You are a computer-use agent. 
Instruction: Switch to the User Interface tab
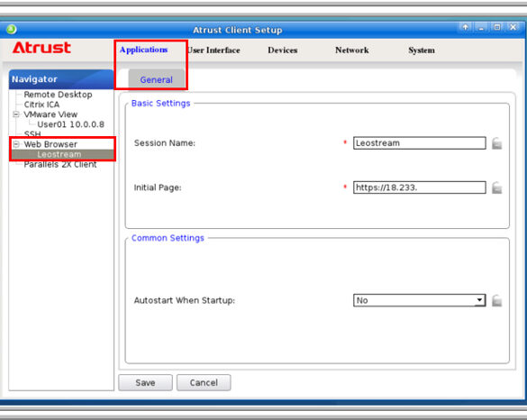coord(214,50)
